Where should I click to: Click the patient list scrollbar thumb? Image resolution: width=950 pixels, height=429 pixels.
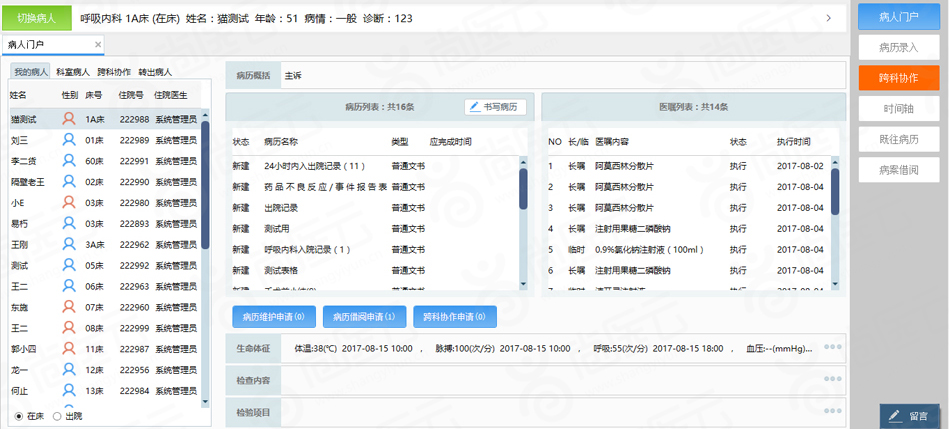coord(205,185)
